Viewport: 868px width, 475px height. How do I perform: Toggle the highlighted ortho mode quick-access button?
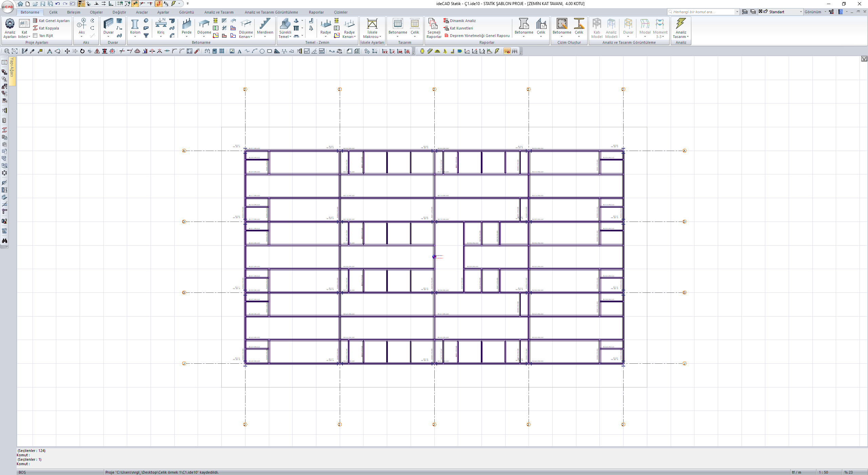pyautogui.click(x=158, y=4)
